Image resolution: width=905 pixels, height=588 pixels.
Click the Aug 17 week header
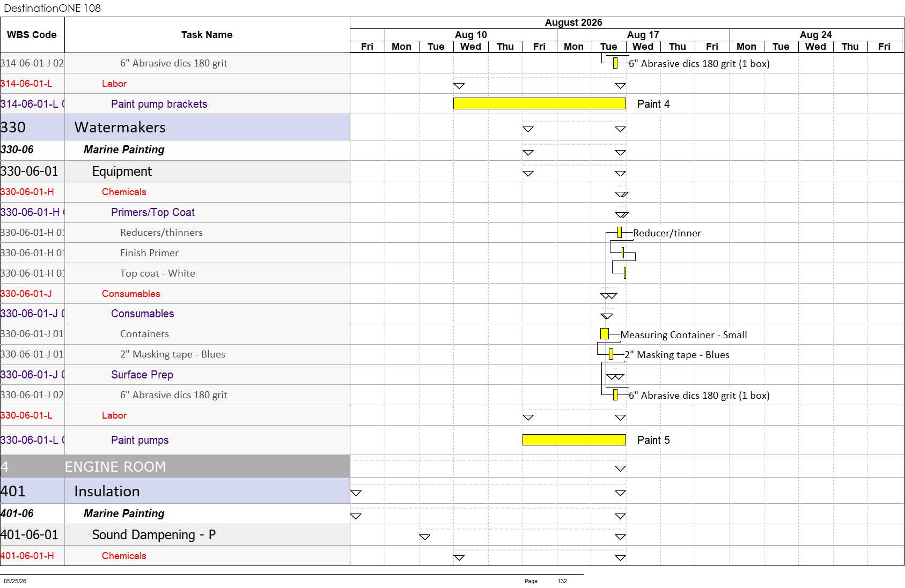[643, 35]
